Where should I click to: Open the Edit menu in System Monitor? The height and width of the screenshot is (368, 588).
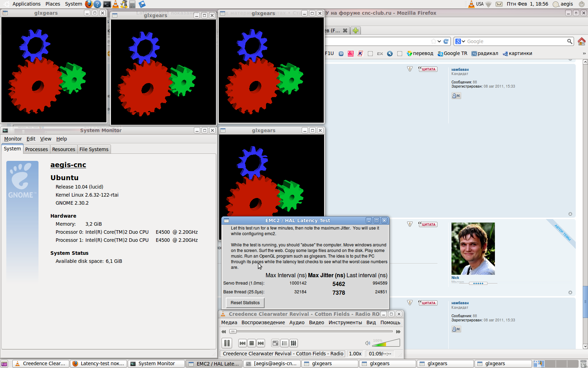[31, 139]
